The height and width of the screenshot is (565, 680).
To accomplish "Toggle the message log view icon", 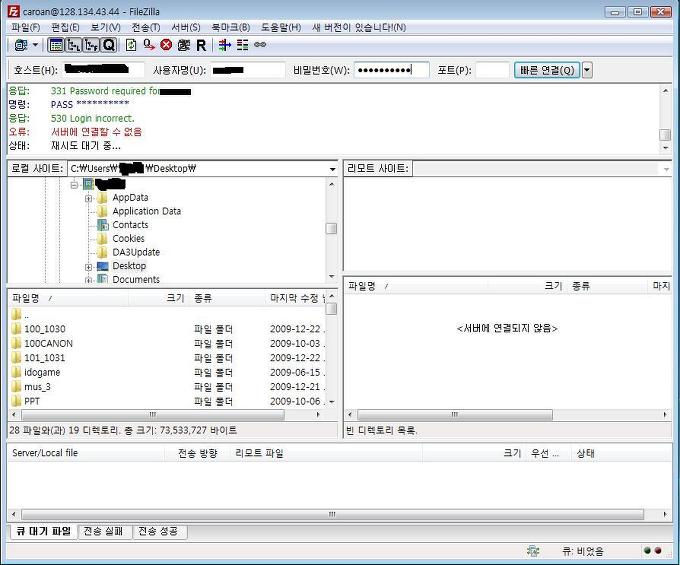I will pyautogui.click(x=56, y=45).
